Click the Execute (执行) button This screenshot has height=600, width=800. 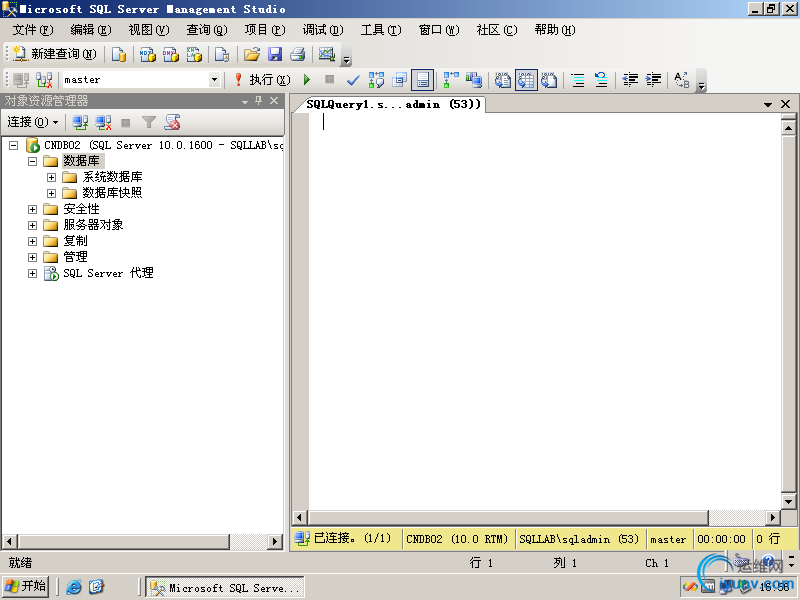click(x=263, y=80)
